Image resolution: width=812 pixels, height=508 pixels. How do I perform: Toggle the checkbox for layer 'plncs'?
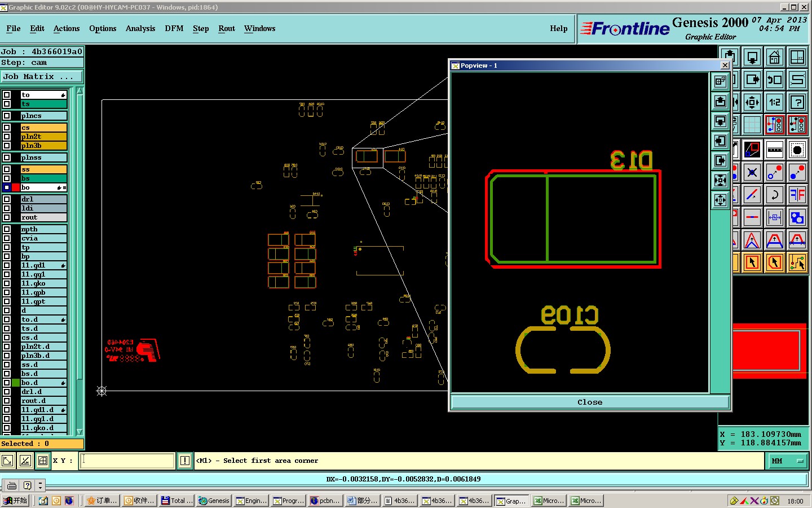7,116
